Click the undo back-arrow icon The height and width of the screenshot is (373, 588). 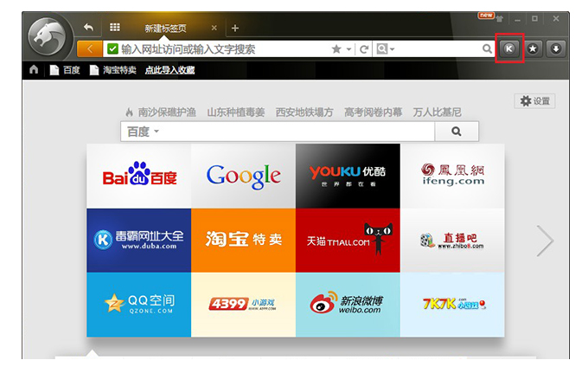point(88,28)
